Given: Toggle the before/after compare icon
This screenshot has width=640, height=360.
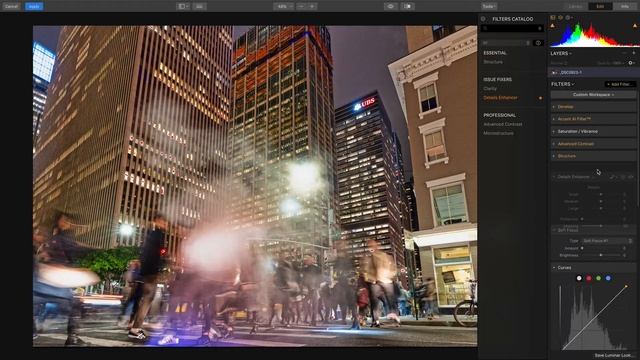Looking at the screenshot, I should pyautogui.click(x=408, y=7).
